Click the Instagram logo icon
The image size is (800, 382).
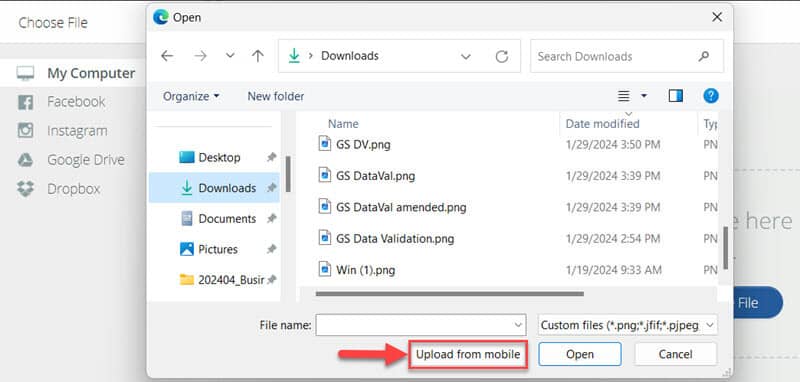25,131
